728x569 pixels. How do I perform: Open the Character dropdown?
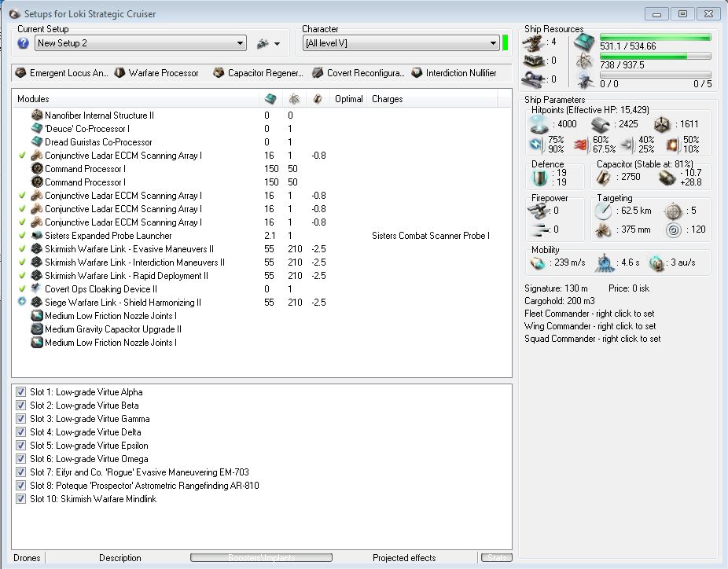tap(401, 43)
